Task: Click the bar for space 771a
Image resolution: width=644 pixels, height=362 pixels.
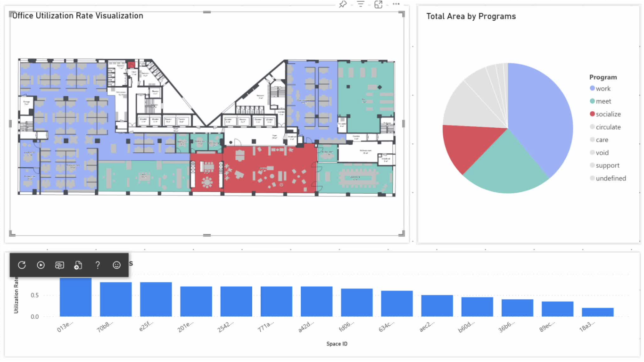Action: [x=276, y=302]
